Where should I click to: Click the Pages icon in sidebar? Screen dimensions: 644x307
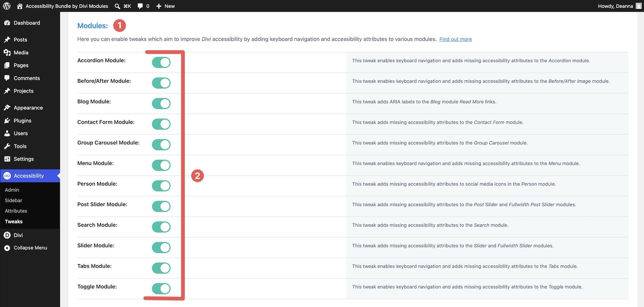coord(7,66)
